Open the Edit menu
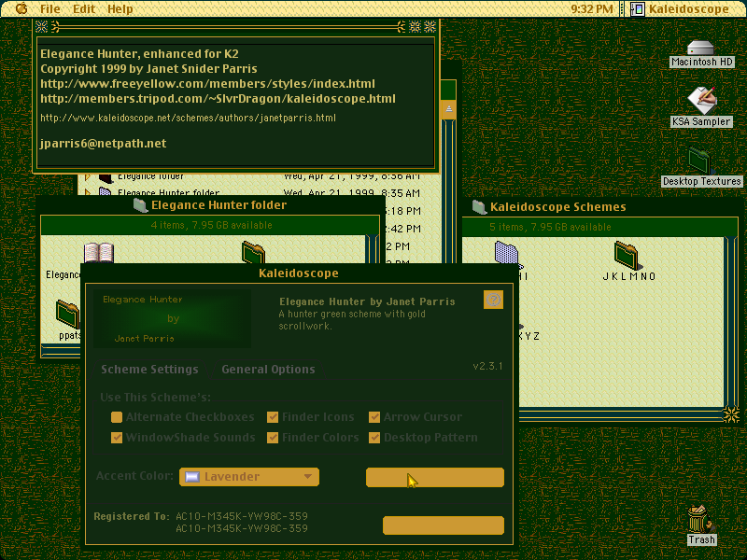 (84, 8)
